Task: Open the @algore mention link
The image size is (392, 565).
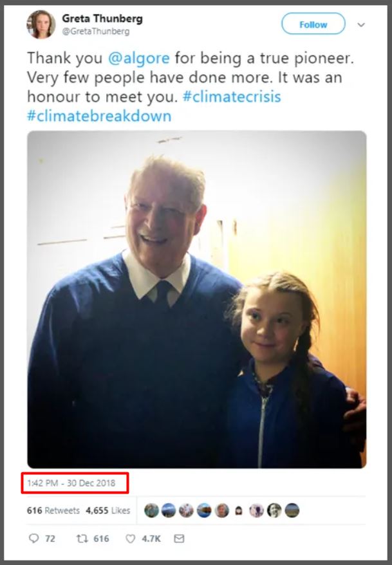Action: (x=136, y=58)
